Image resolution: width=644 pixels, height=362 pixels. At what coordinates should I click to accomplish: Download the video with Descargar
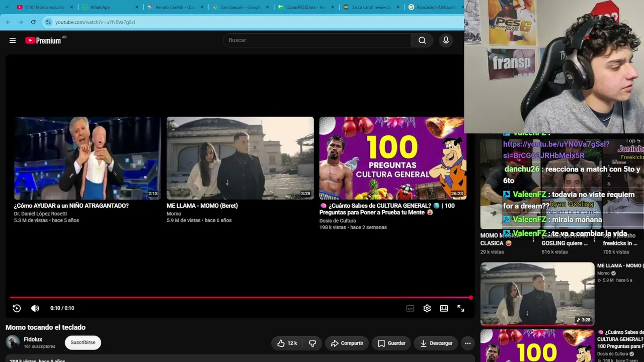(436, 343)
